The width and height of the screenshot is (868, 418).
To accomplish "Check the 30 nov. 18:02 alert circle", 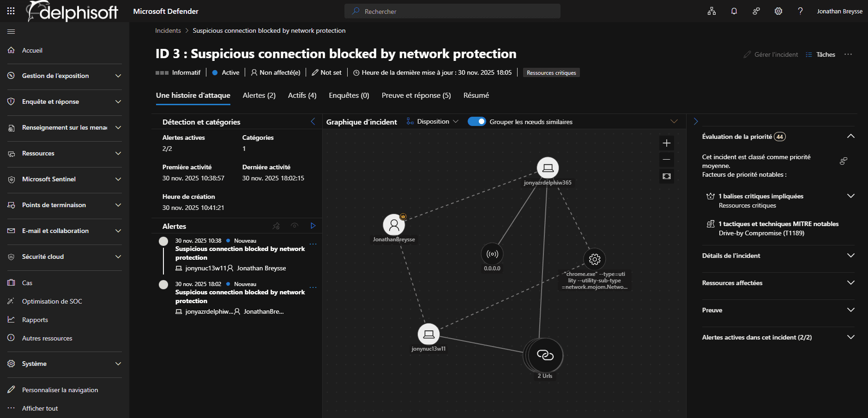I will [x=163, y=284].
